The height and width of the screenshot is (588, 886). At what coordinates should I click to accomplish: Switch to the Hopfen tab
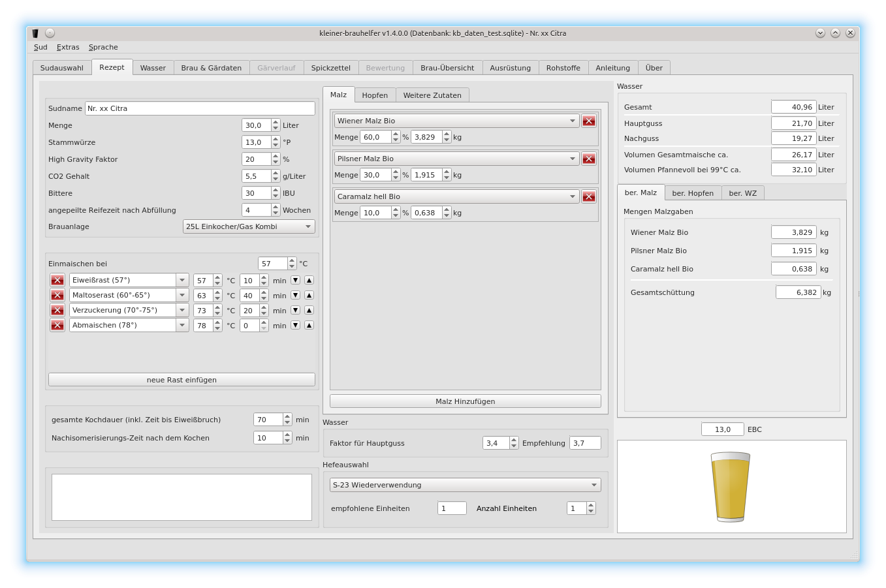pos(375,95)
